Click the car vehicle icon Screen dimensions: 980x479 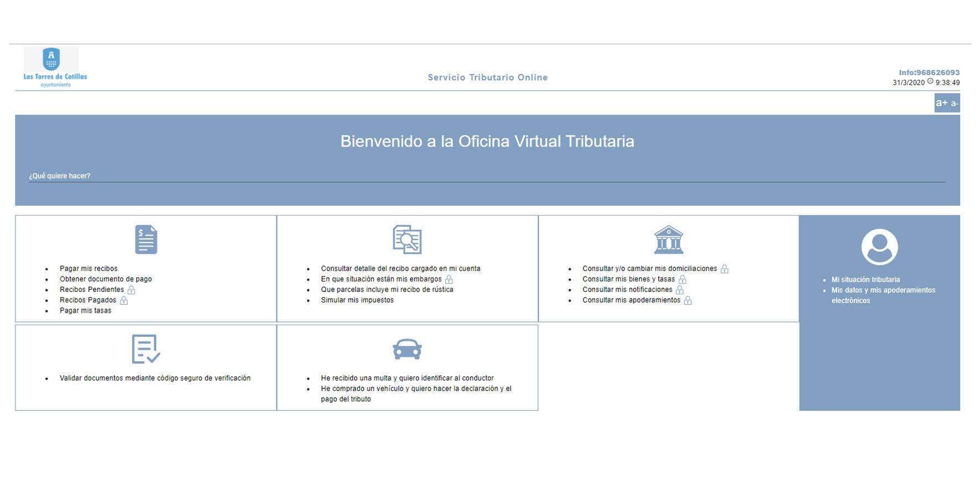407,349
